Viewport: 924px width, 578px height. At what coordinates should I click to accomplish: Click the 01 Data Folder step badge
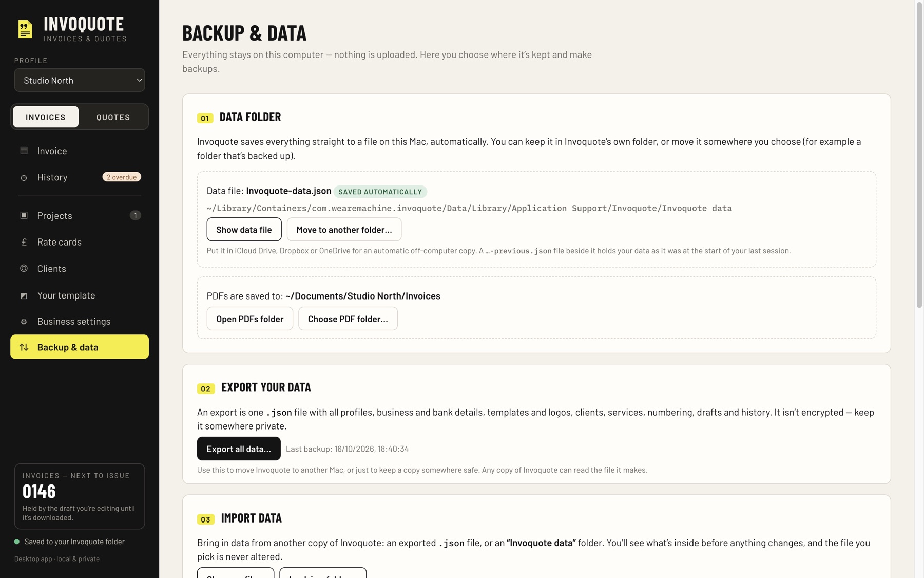(x=205, y=118)
